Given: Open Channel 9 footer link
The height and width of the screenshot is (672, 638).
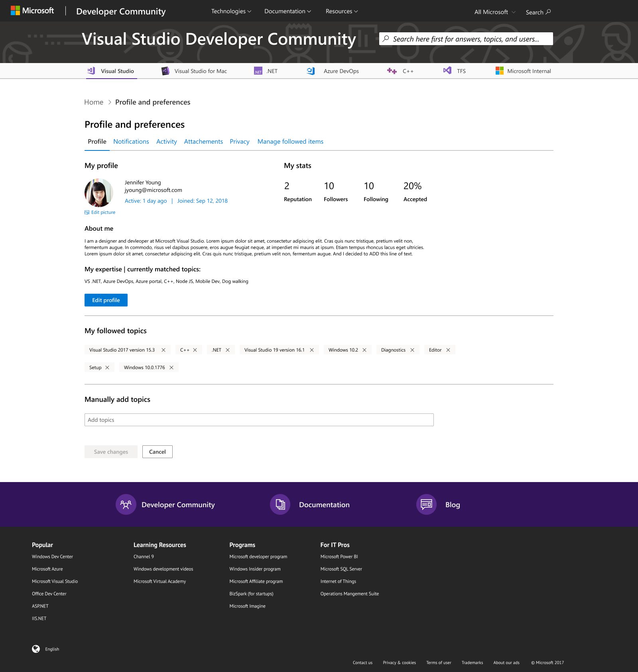Looking at the screenshot, I should point(144,557).
